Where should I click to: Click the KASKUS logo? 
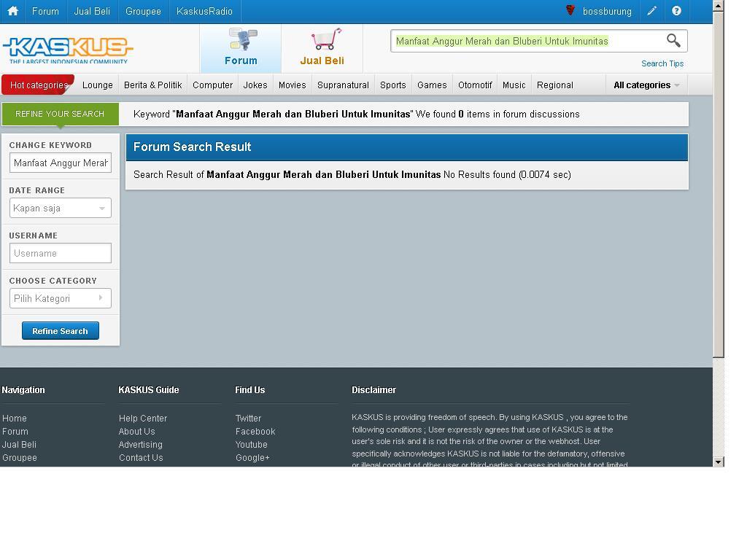tap(68, 50)
